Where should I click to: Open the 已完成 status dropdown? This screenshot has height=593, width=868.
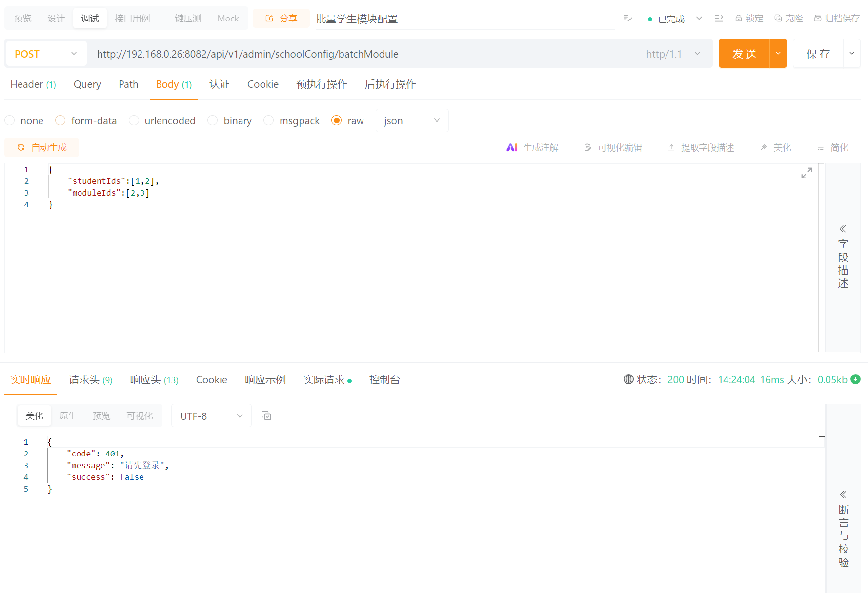699,18
